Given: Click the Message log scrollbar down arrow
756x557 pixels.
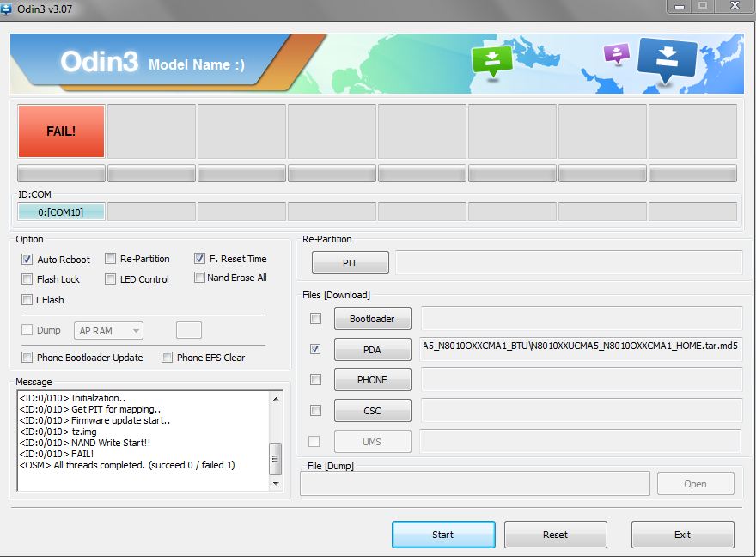Looking at the screenshot, I should 277,484.
